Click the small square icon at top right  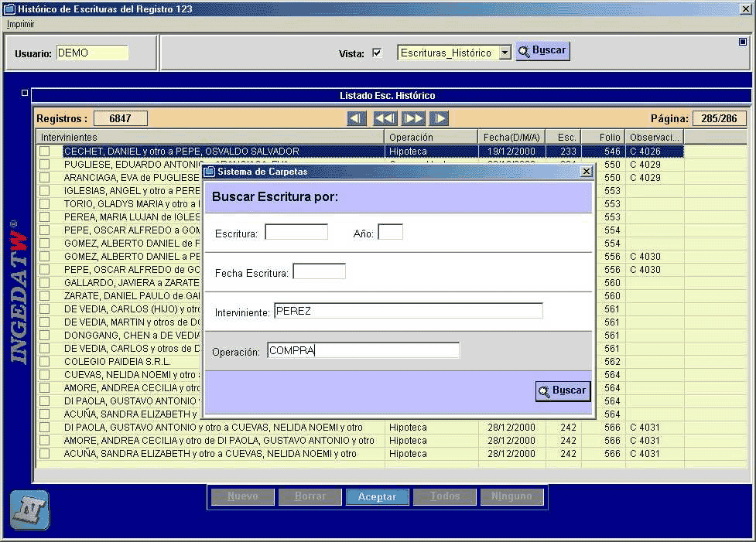click(x=743, y=42)
